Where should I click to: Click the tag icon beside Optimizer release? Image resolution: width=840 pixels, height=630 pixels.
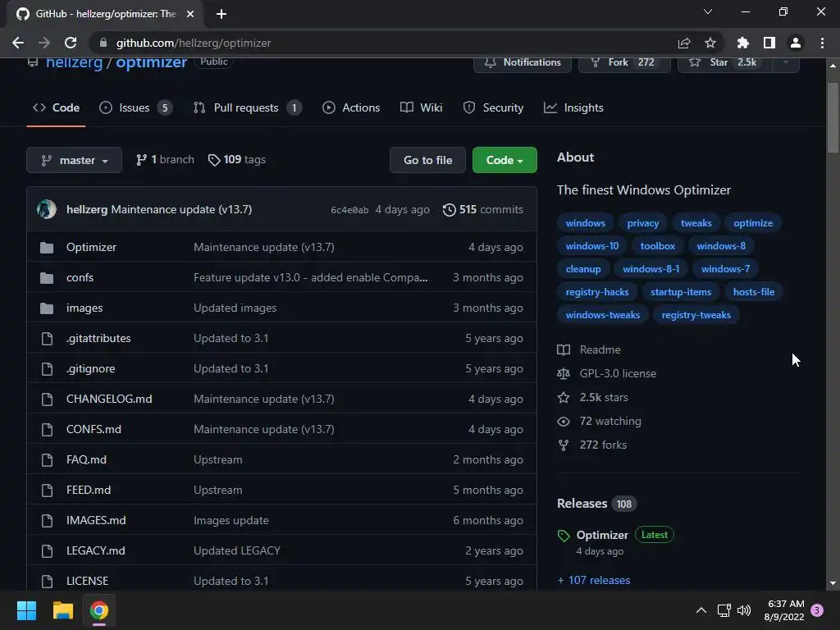tap(564, 536)
